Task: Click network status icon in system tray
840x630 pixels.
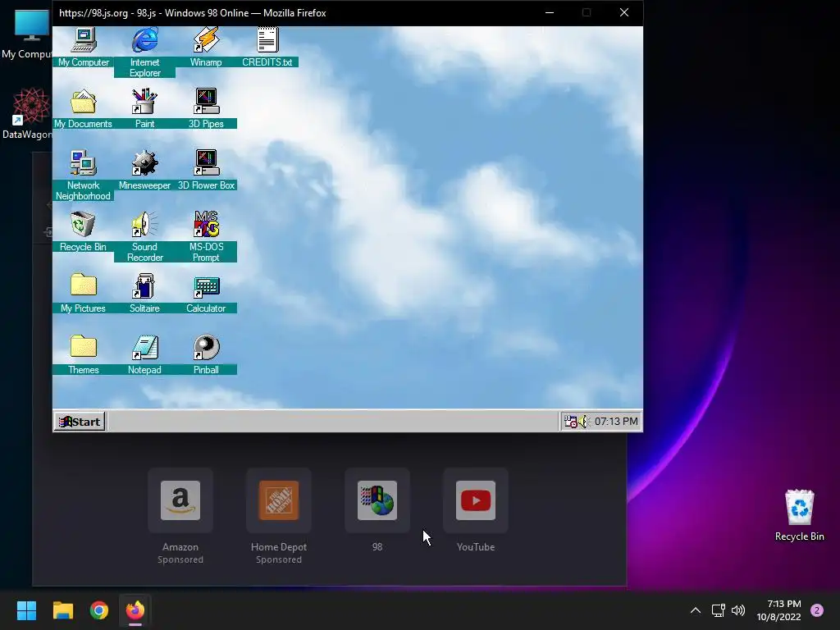Action: (719, 610)
